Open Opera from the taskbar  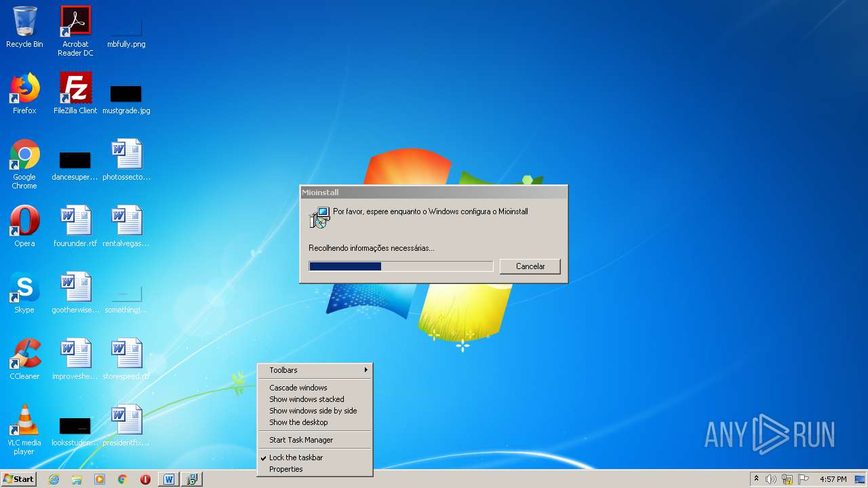[x=145, y=479]
